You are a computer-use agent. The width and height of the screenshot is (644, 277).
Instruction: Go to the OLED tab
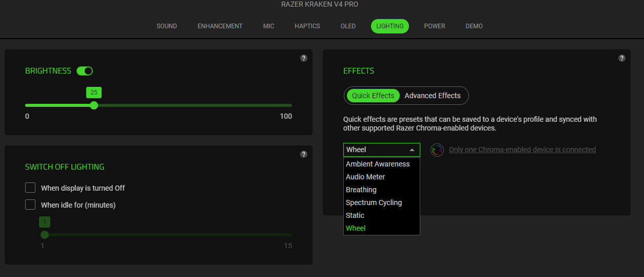point(348,26)
